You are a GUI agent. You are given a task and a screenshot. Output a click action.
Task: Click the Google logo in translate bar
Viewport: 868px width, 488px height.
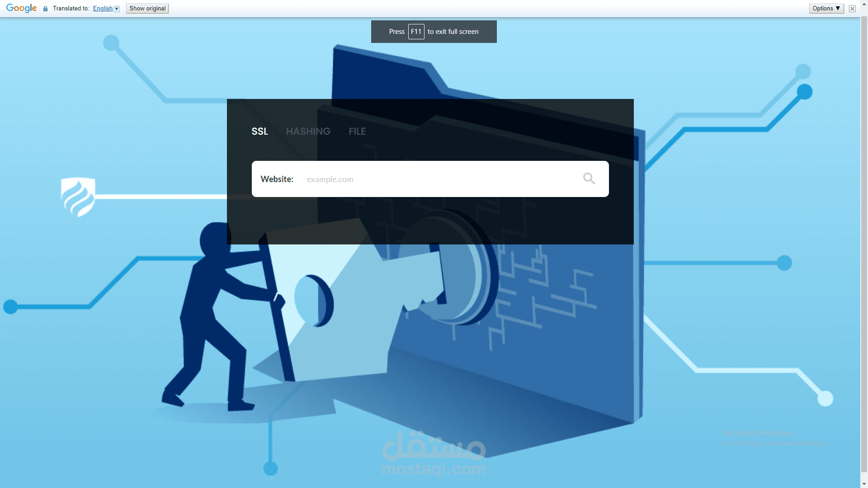[21, 8]
